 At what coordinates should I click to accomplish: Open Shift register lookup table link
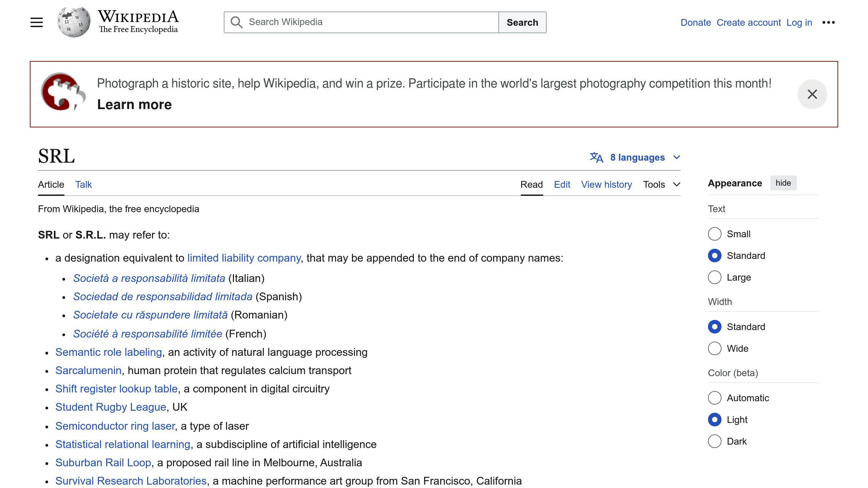tap(116, 389)
